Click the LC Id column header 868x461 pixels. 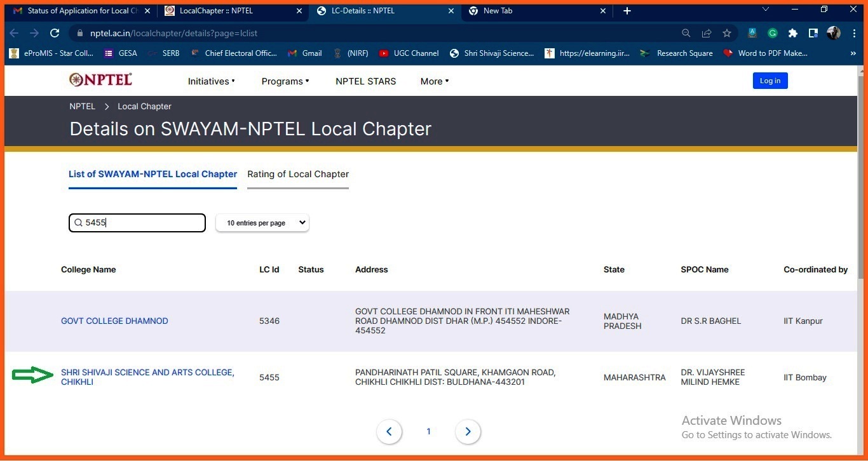(x=269, y=270)
